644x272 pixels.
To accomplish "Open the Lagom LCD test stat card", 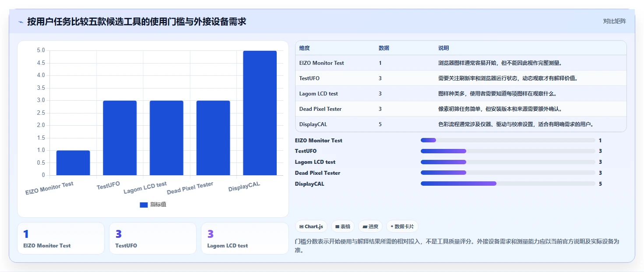I will click(245, 238).
